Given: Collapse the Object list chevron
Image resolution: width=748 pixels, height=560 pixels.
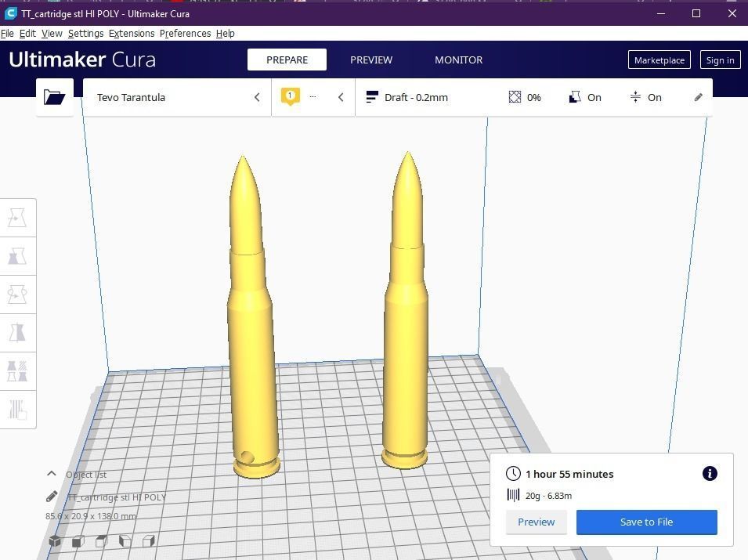Looking at the screenshot, I should coord(52,474).
